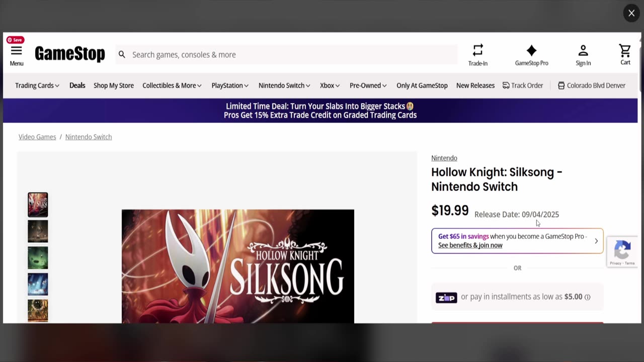Open the hamburger Menu icon
Viewport: 644px width, 362px height.
coord(16,51)
